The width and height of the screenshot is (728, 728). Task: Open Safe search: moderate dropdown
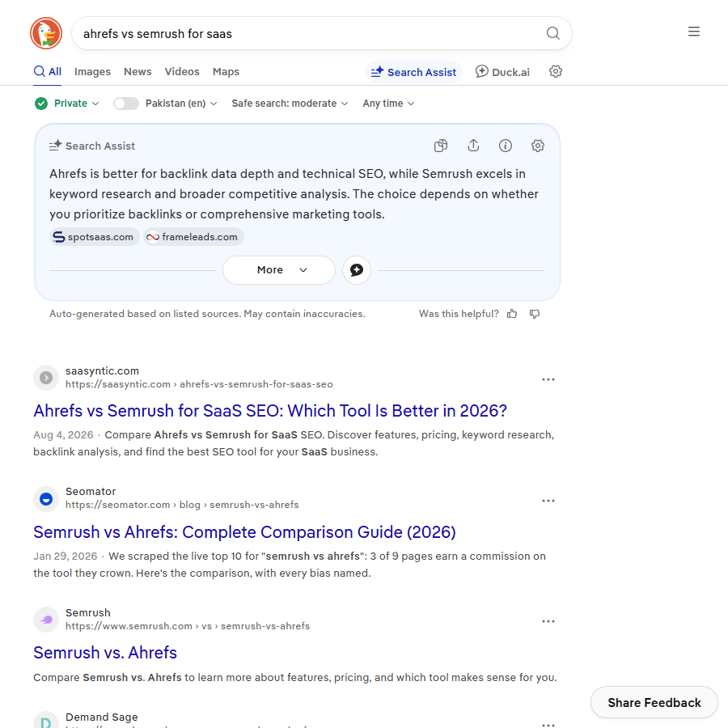coord(290,104)
